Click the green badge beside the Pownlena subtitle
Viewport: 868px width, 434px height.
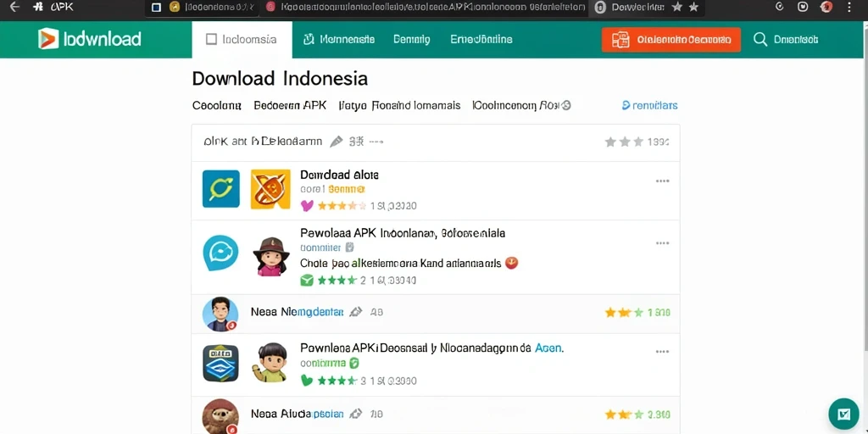point(355,363)
